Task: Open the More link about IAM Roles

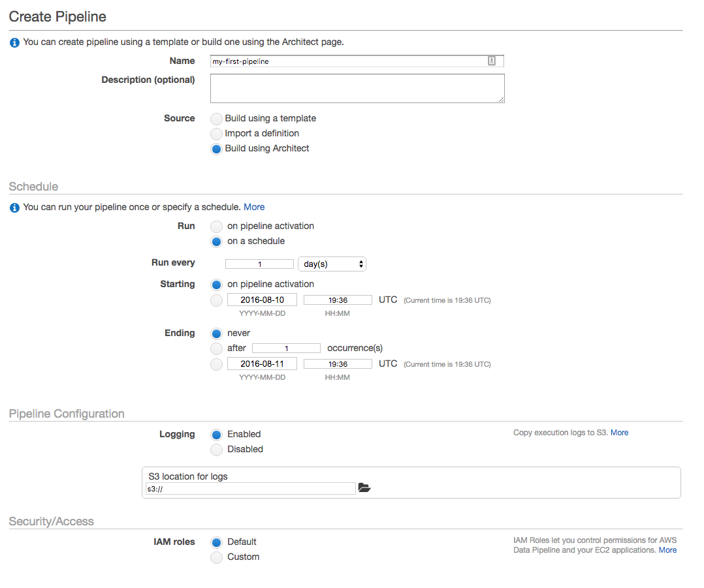Action: (667, 549)
